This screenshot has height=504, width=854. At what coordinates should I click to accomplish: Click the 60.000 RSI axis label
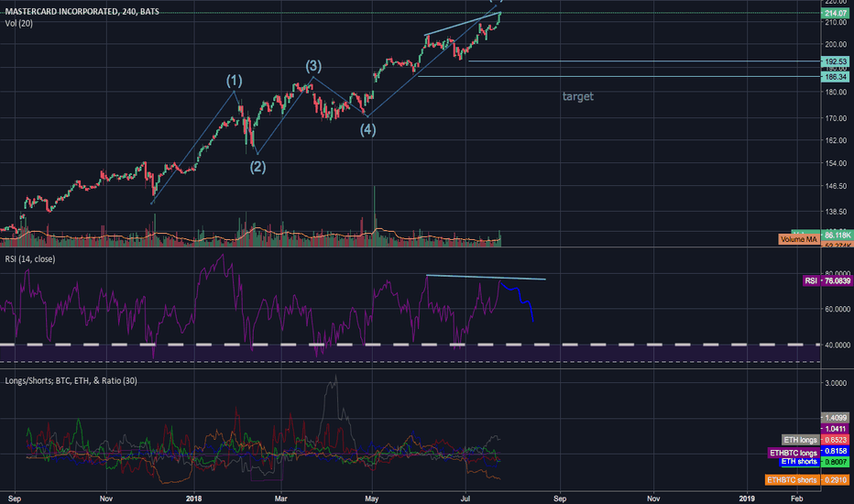(x=838, y=309)
